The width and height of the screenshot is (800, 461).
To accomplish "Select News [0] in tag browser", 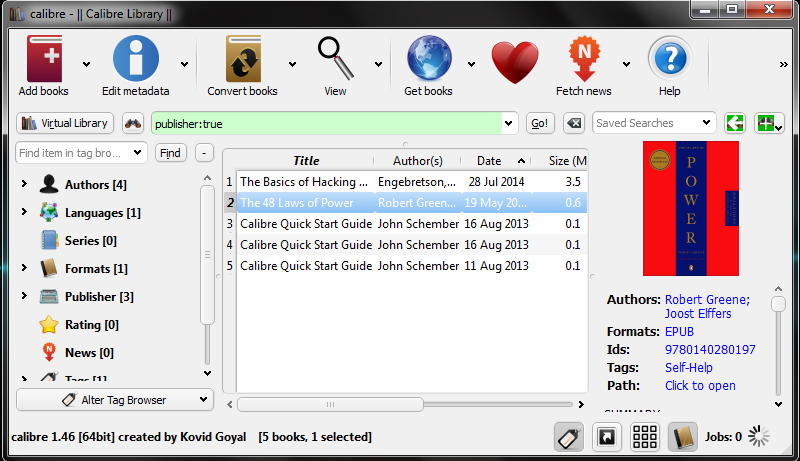I will [89, 353].
